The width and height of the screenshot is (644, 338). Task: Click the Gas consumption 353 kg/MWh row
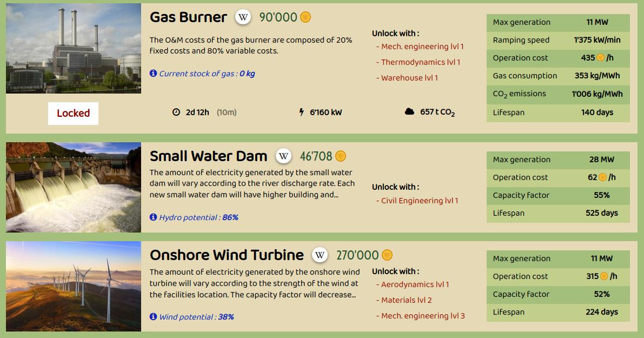[558, 76]
